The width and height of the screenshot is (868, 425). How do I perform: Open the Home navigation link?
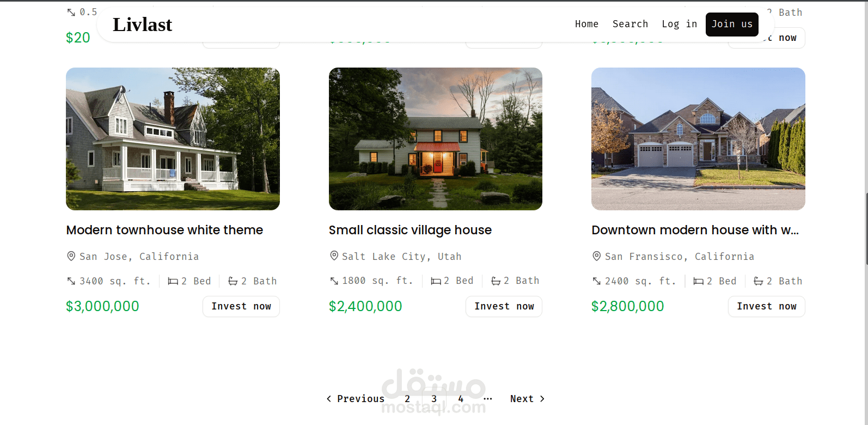click(x=586, y=24)
